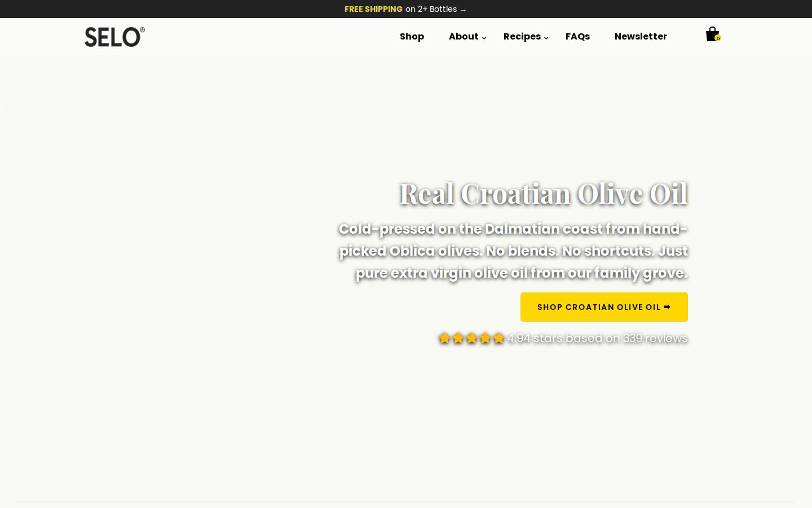Click the SELO logo
This screenshot has height=508, width=812.
[x=114, y=37]
